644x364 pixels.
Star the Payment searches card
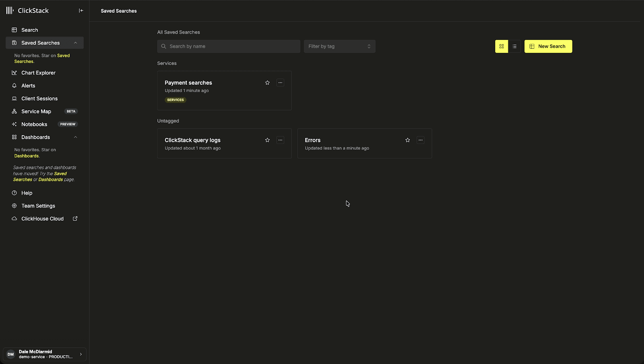[x=267, y=83]
